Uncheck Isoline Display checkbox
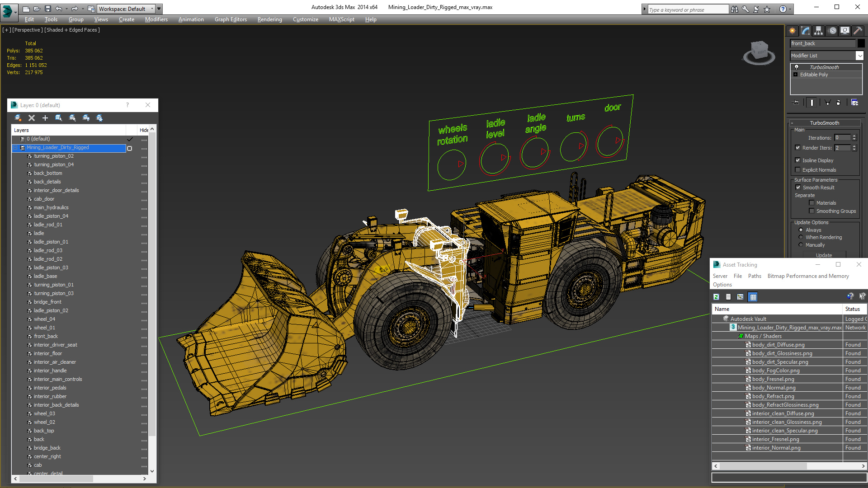 tap(798, 160)
